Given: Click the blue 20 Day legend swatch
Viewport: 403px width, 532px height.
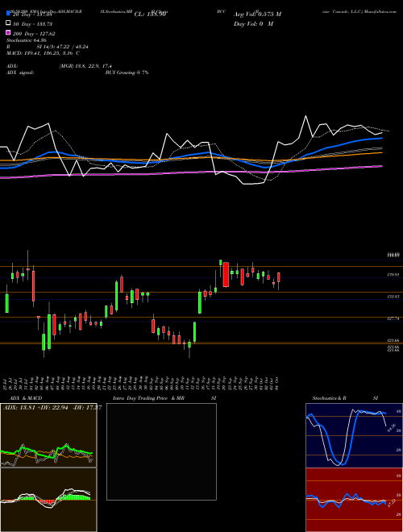Looking at the screenshot, I should [x=8, y=14].
